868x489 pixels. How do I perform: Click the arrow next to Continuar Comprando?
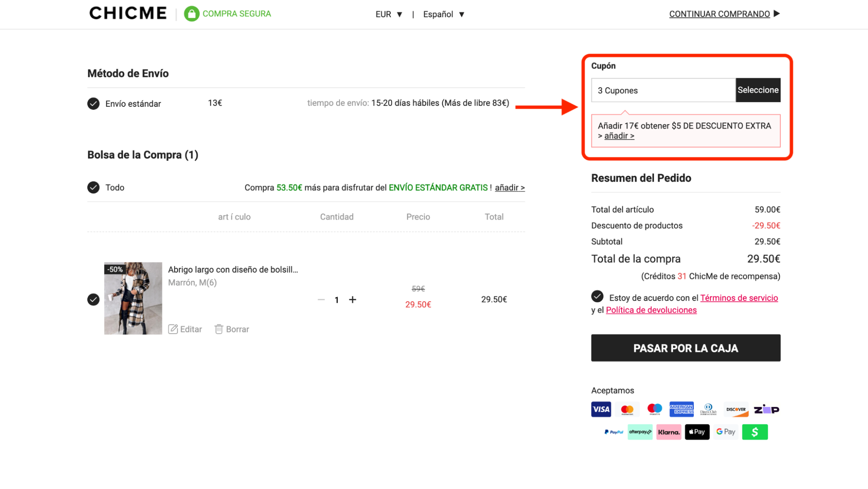pyautogui.click(x=777, y=13)
